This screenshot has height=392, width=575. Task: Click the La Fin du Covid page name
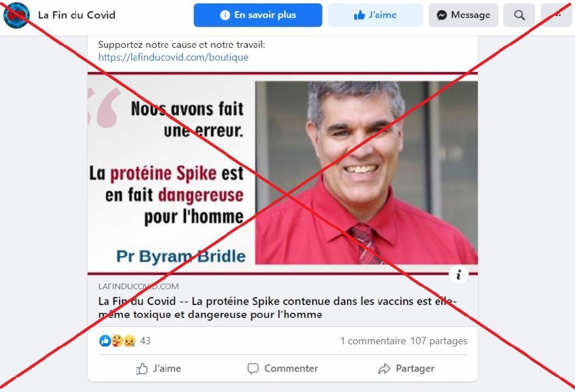click(x=76, y=15)
